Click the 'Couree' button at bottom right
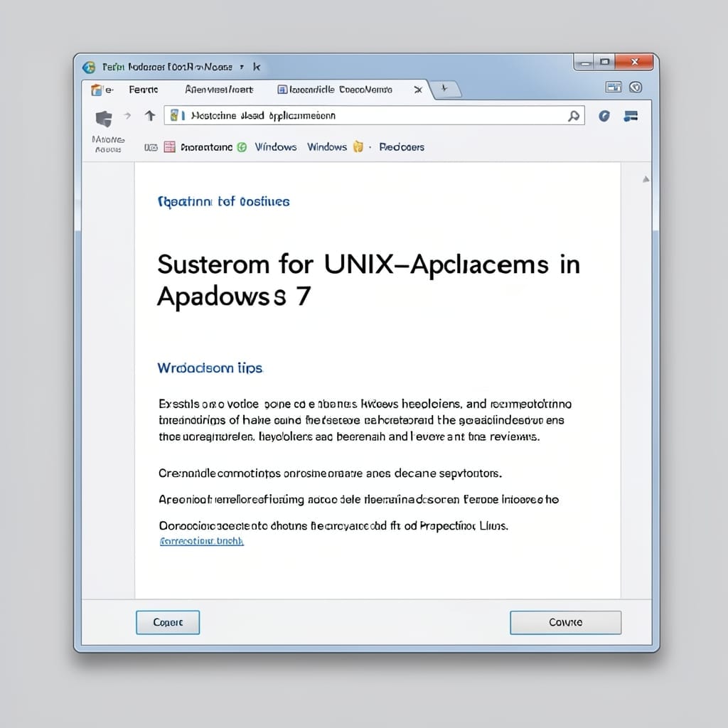The height and width of the screenshot is (728, 728). click(x=565, y=622)
